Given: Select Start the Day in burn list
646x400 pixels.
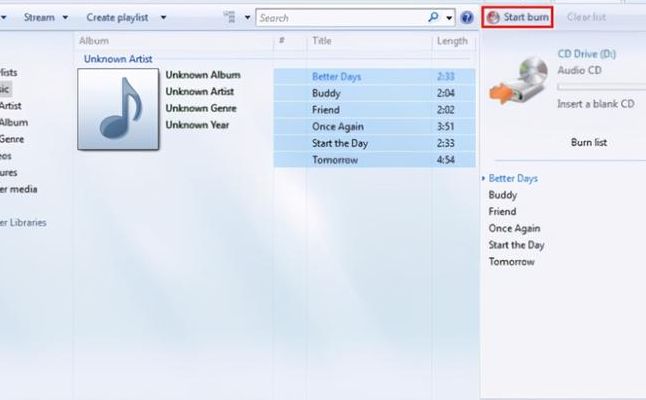Looking at the screenshot, I should 516,245.
